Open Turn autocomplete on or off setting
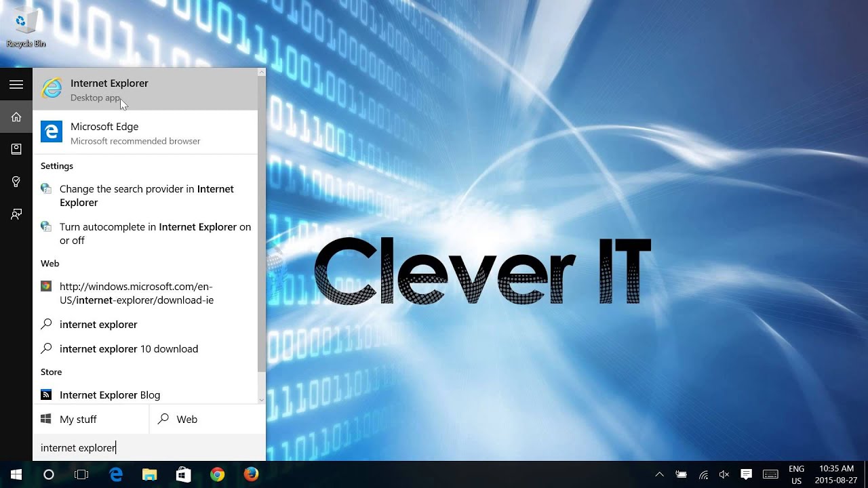Image resolution: width=868 pixels, height=488 pixels. pos(145,234)
